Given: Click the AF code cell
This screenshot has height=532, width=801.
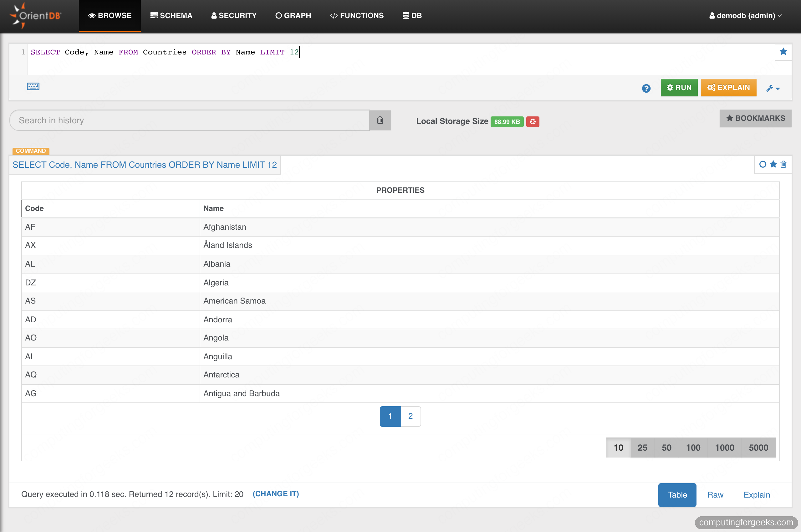Looking at the screenshot, I should click(110, 227).
